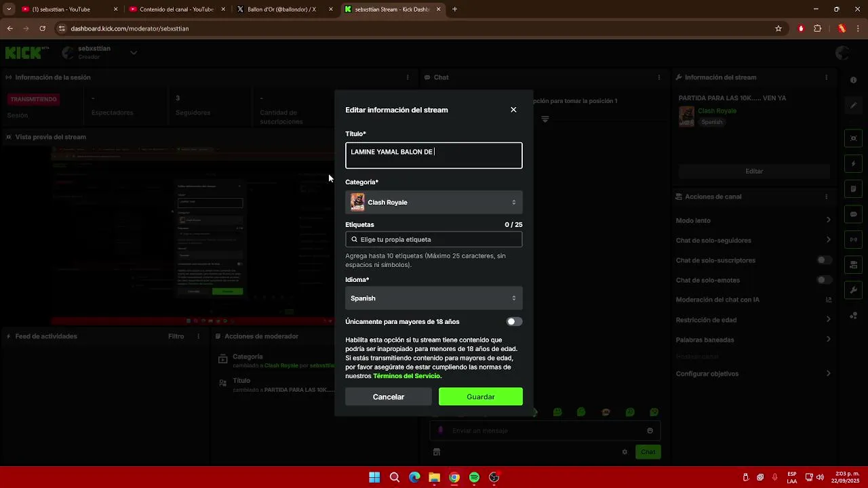Open the Chat panel options menu
868x488 pixels.
pyautogui.click(x=659, y=77)
